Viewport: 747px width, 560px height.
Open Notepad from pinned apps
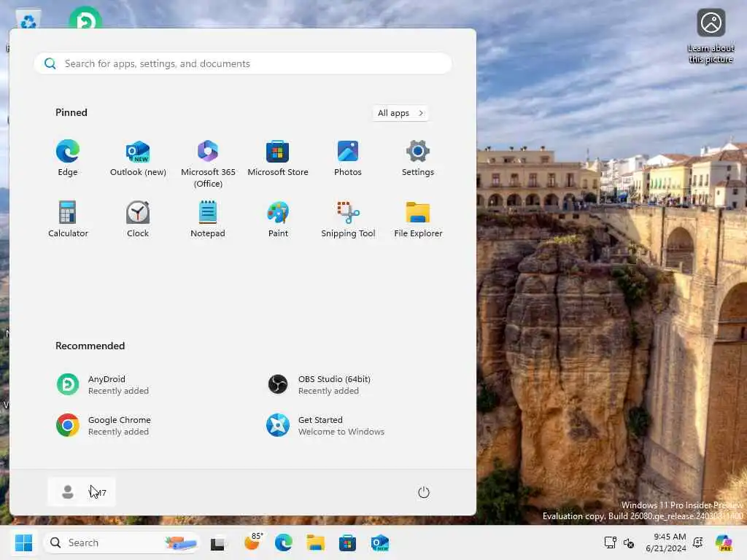[x=208, y=220]
